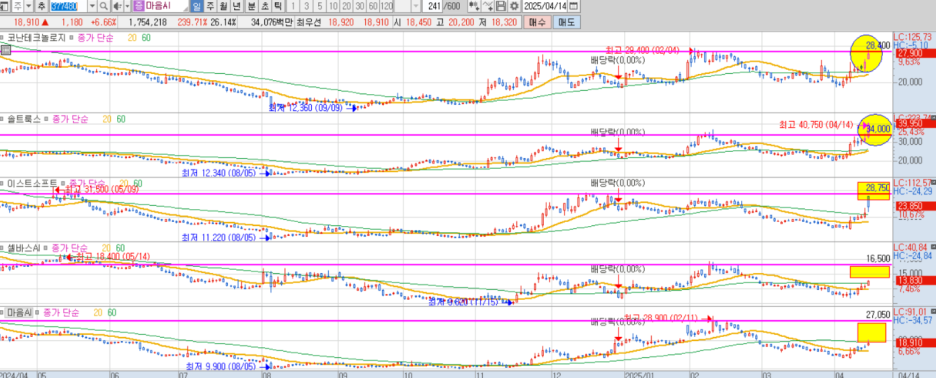The height and width of the screenshot is (378, 936).
Task: Select the 120 interval button
Action: [386, 7]
